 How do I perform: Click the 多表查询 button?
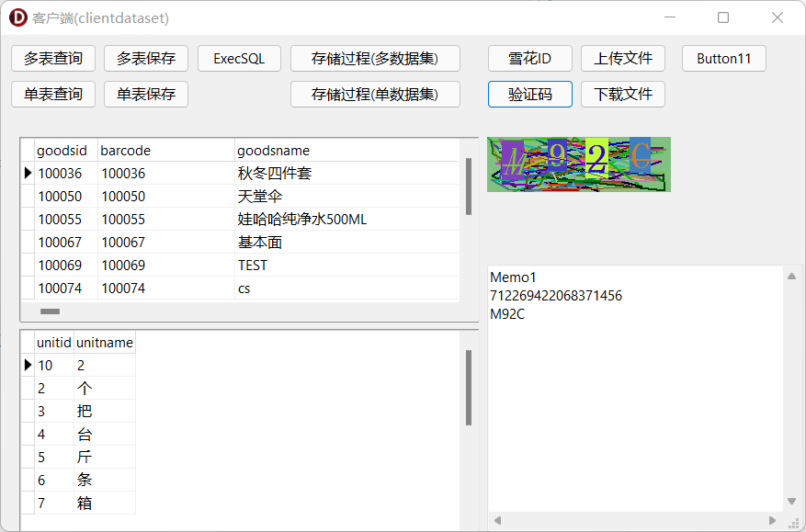pos(53,59)
